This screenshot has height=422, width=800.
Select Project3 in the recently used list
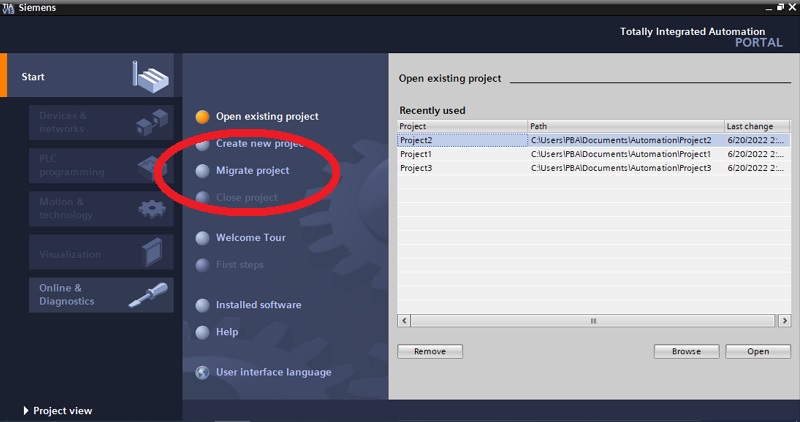coord(462,167)
